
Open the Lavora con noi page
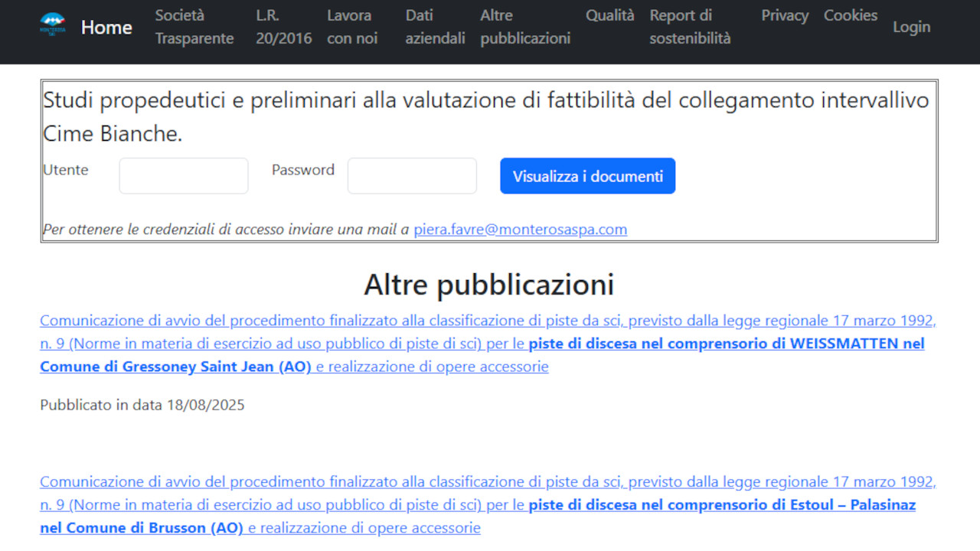351,27
